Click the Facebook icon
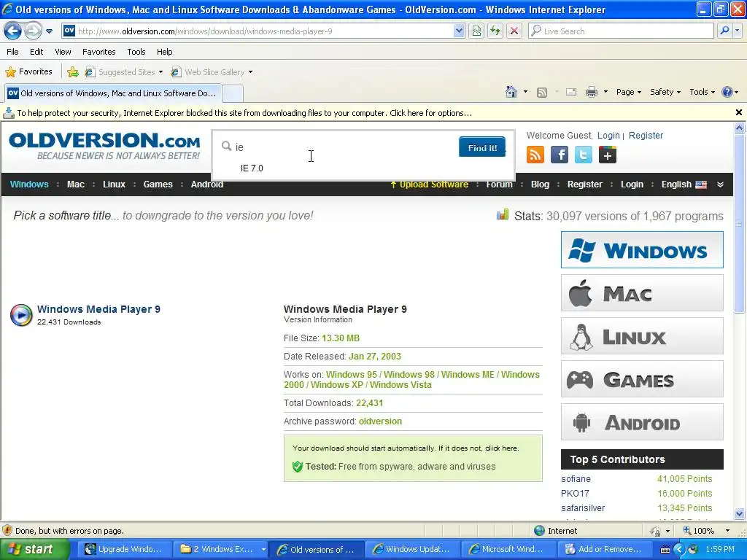Viewport: 747px width, 560px height. pyautogui.click(x=560, y=155)
